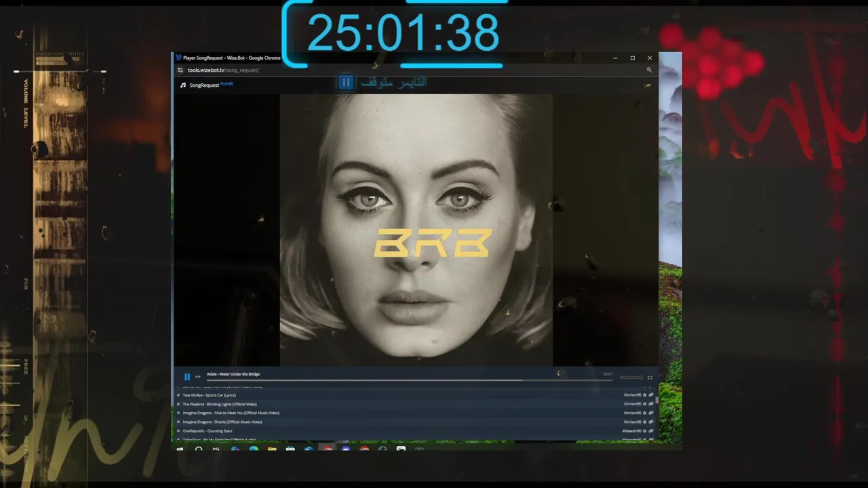Click round icon beside link in Counting Stars row
The width and height of the screenshot is (868, 488).
[x=645, y=431]
